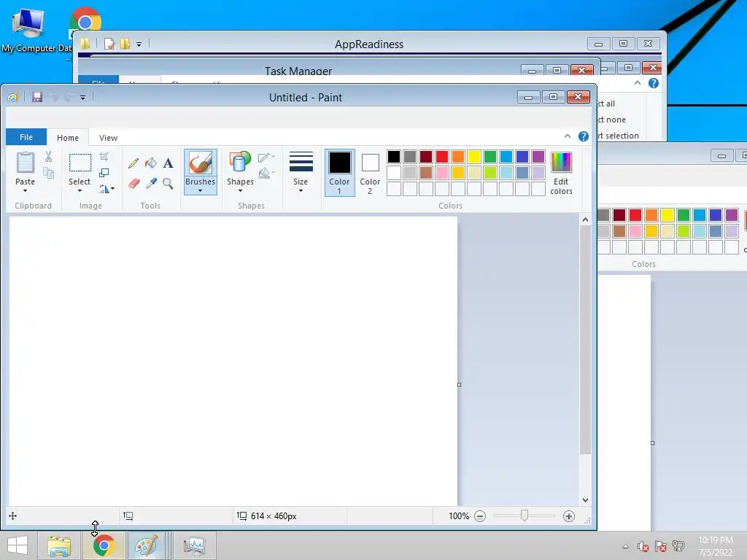The image size is (747, 560).
Task: Click the Crop icon in Image group
Action: (x=104, y=157)
